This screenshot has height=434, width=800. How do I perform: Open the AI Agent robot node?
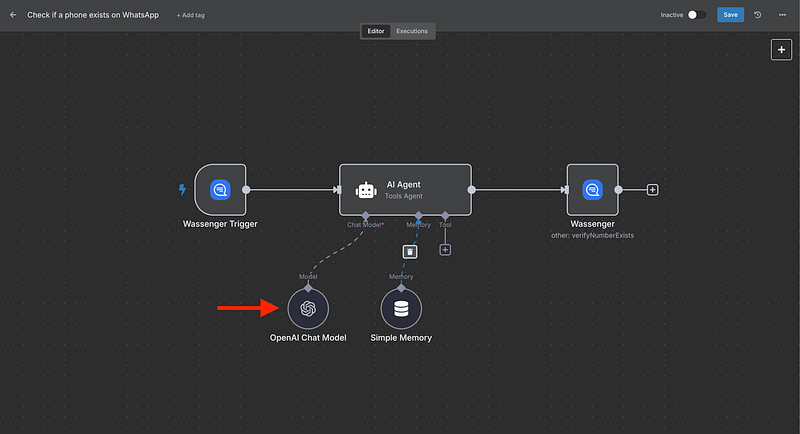pos(405,189)
